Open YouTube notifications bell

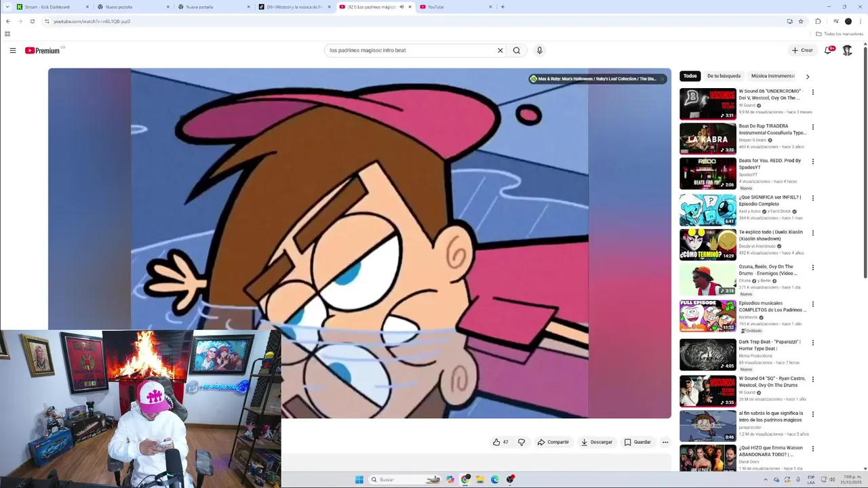pos(828,50)
